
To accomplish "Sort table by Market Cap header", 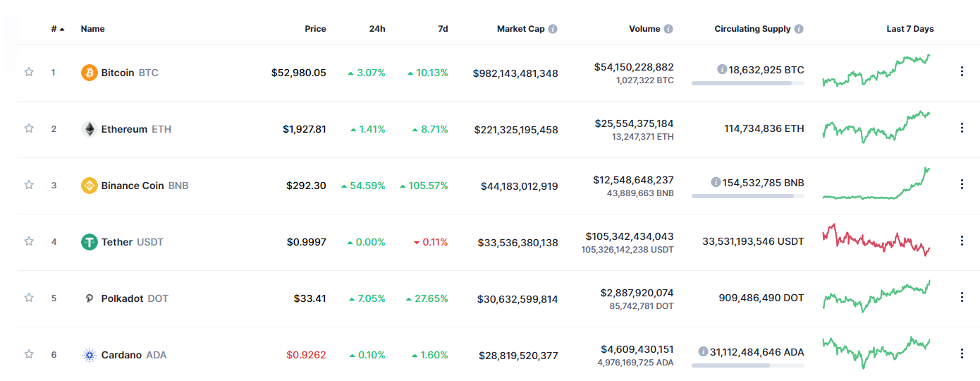I will [x=521, y=29].
